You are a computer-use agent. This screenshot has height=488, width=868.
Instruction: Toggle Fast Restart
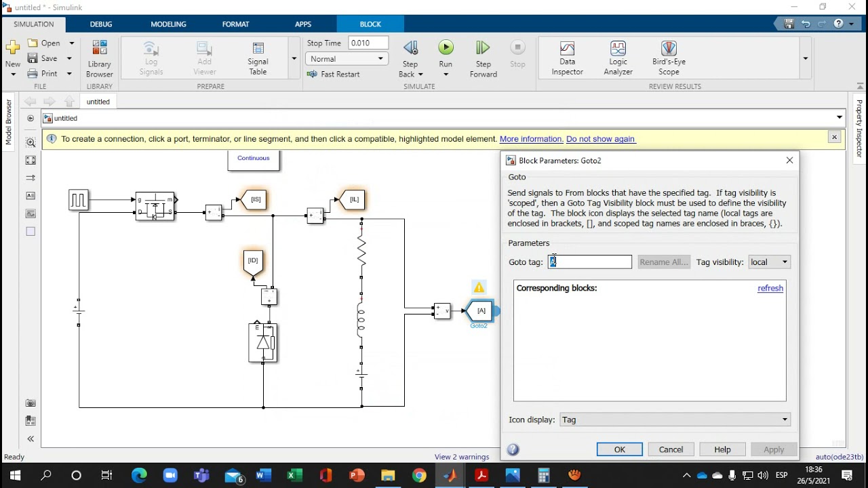[x=333, y=74]
